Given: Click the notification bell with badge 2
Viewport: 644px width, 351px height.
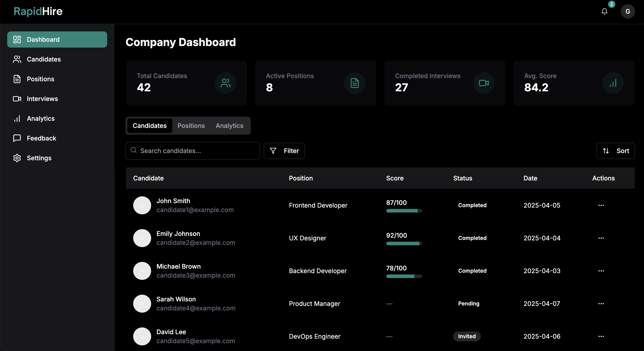Looking at the screenshot, I should coord(605,11).
